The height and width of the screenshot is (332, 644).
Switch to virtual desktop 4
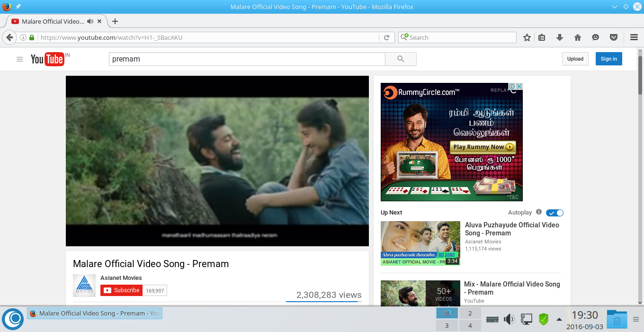(470, 325)
